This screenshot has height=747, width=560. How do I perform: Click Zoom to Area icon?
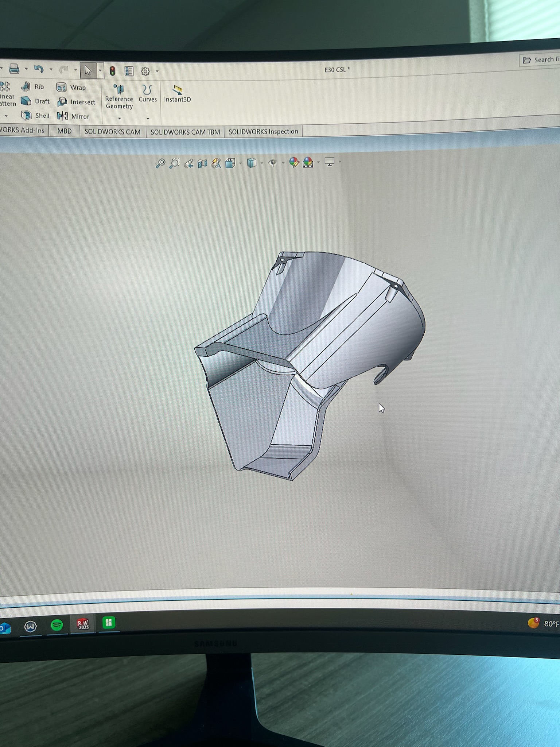(x=175, y=163)
